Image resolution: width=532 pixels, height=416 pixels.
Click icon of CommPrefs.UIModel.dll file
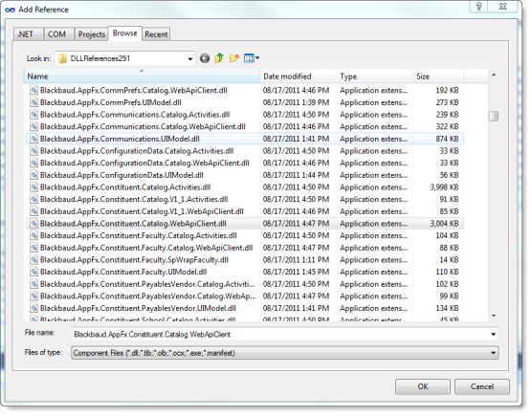33,102
